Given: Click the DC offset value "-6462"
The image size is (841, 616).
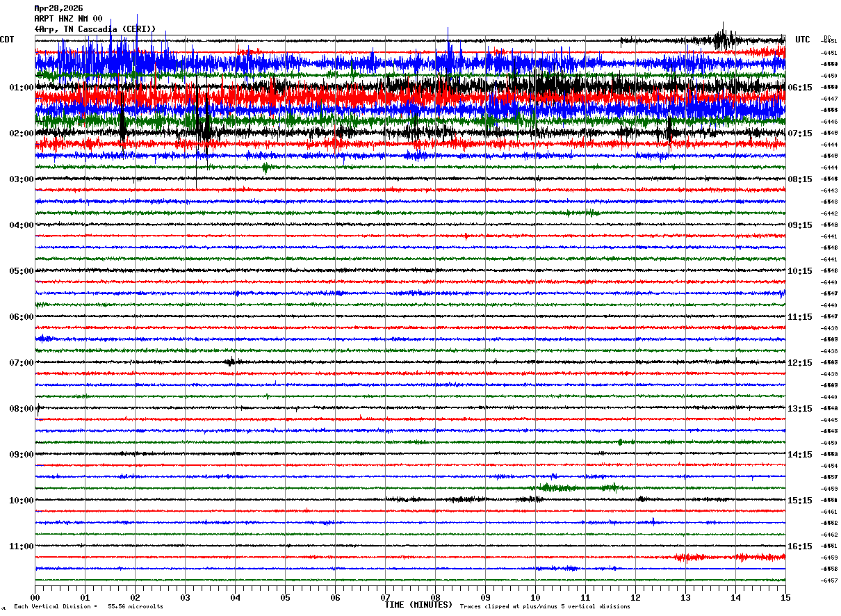Looking at the screenshot, I should pyautogui.click(x=828, y=535).
